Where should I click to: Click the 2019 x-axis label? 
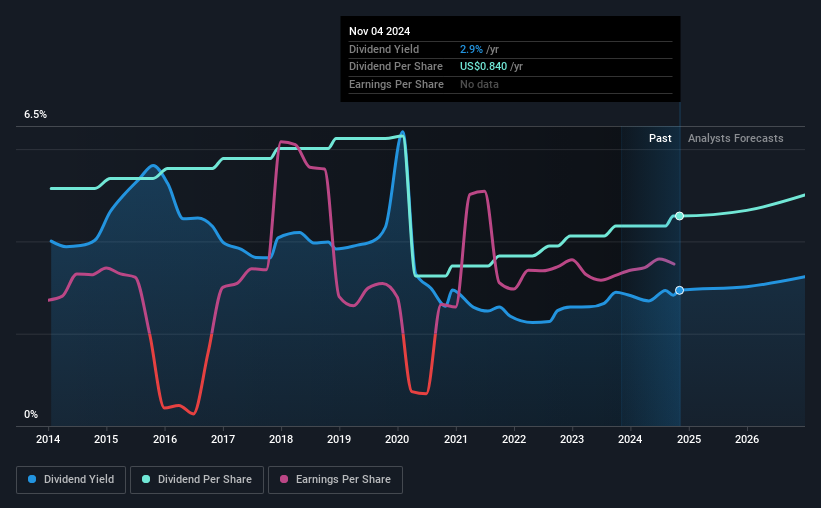[339, 439]
